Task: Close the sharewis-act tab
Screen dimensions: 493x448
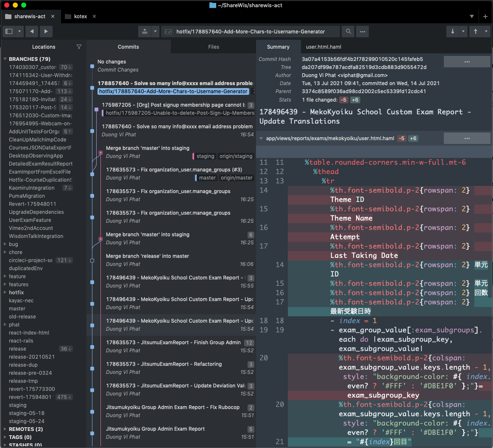Action: click(53, 17)
